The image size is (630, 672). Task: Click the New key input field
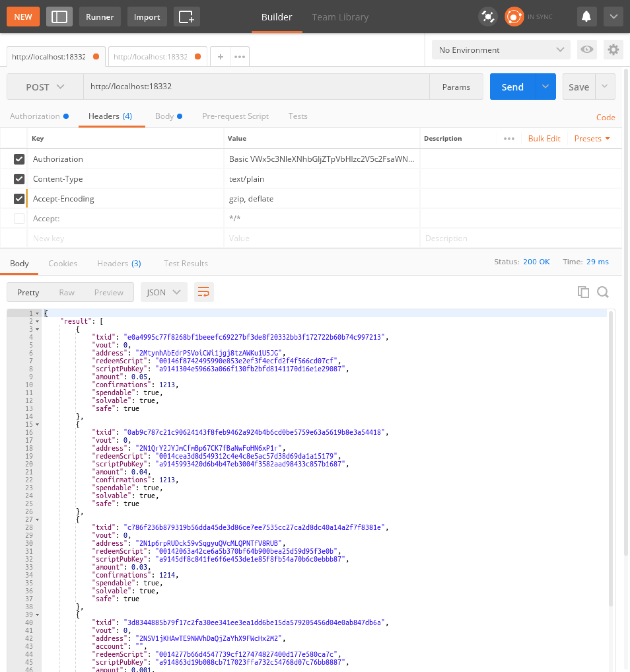(126, 238)
